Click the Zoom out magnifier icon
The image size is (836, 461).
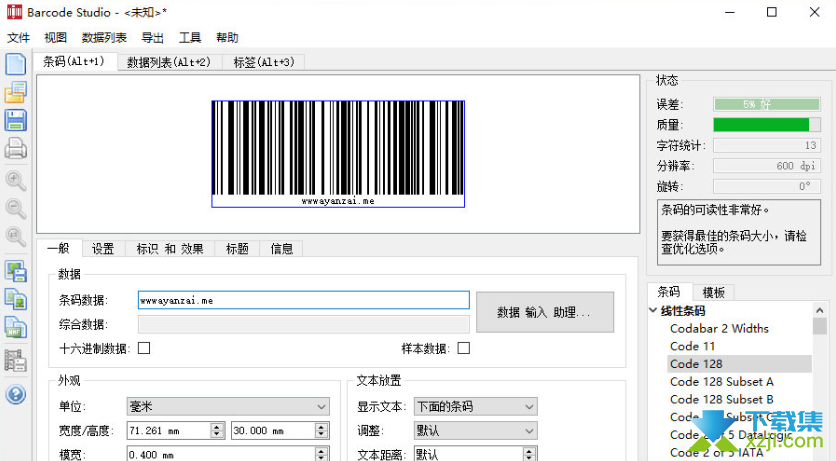(15, 208)
